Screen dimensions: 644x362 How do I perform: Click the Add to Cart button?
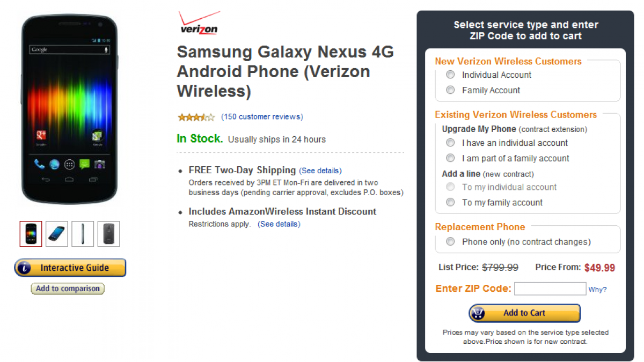(x=524, y=313)
